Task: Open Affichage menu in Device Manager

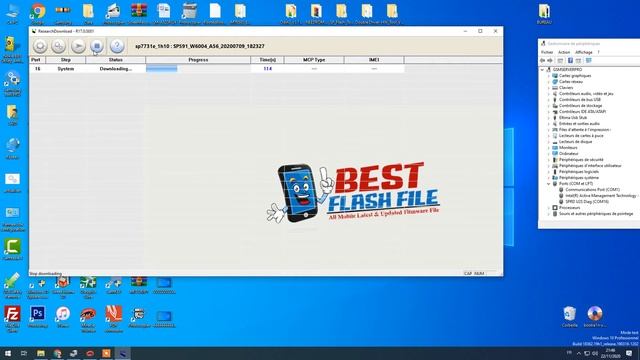Action: tap(584, 52)
